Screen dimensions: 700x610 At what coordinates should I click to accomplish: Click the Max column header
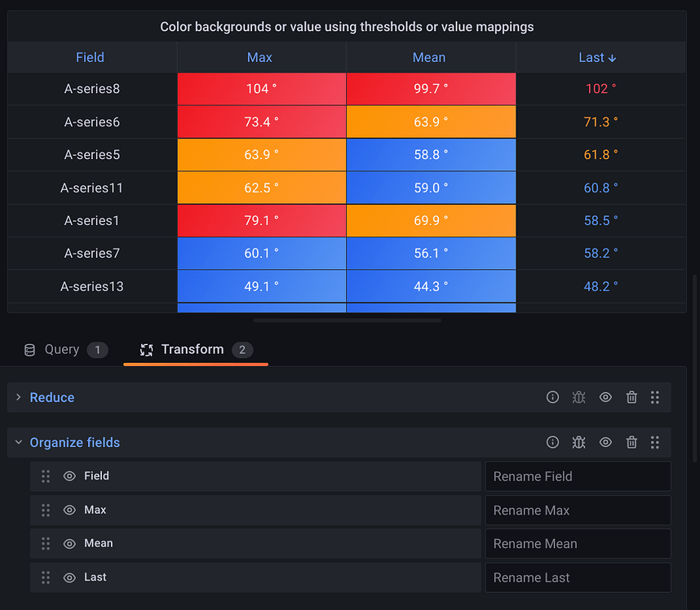point(260,57)
